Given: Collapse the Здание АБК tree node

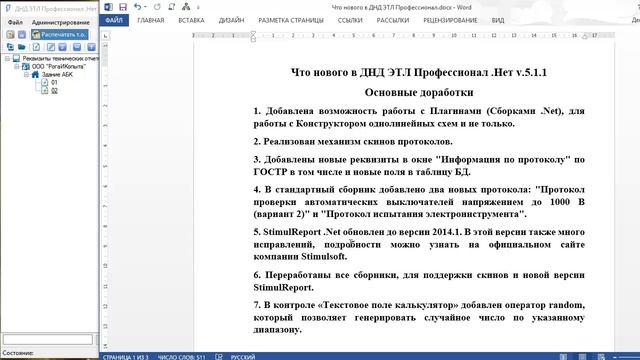Looking at the screenshot, I should (x=26, y=75).
